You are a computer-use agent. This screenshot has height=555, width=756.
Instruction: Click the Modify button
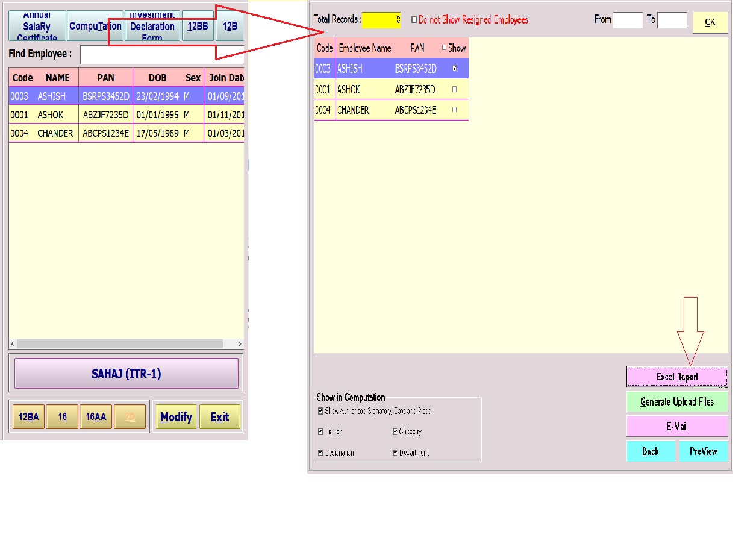click(176, 417)
